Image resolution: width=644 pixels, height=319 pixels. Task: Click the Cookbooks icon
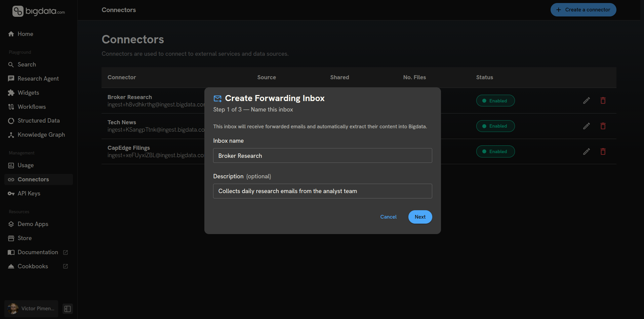[11, 266]
